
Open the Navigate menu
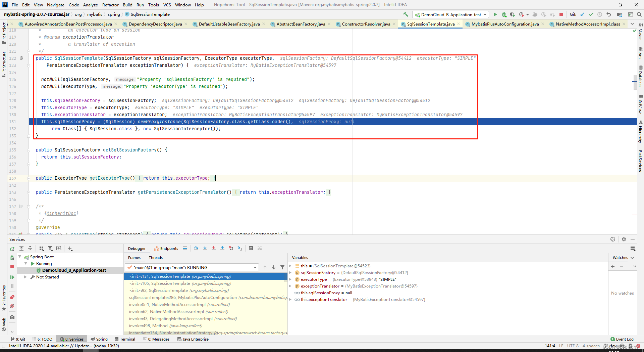56,5
